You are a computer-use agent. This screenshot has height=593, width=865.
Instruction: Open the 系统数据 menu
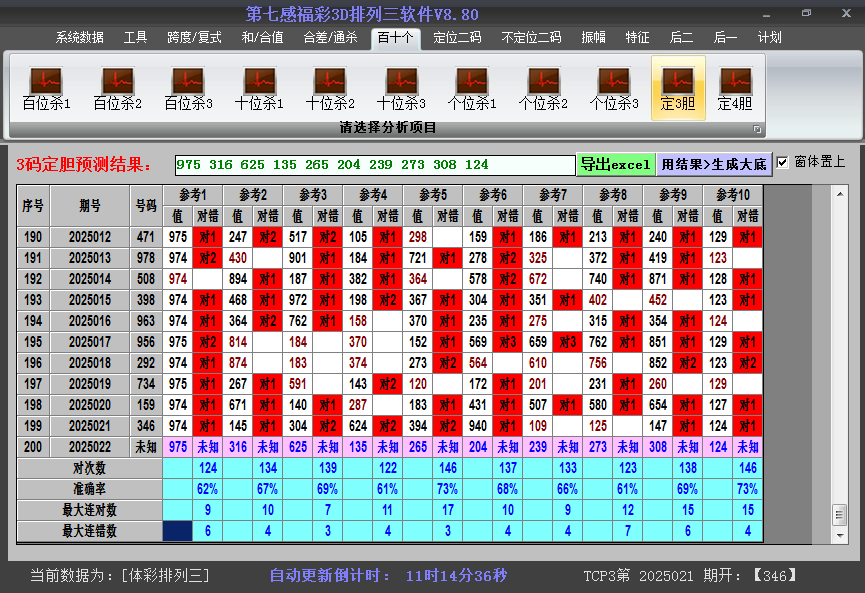point(79,38)
